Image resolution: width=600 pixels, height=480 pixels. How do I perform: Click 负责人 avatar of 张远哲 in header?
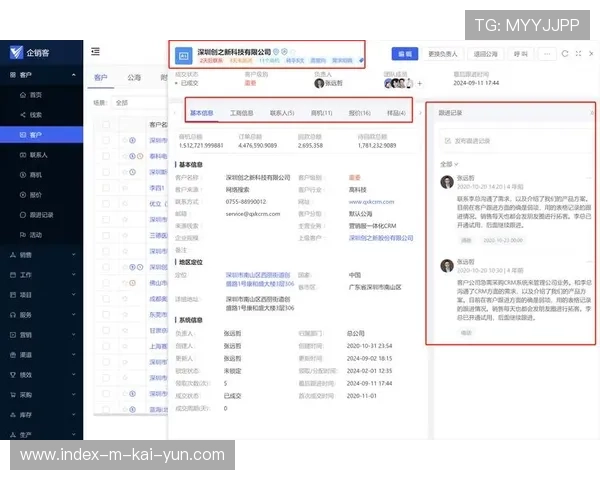pyautogui.click(x=319, y=83)
